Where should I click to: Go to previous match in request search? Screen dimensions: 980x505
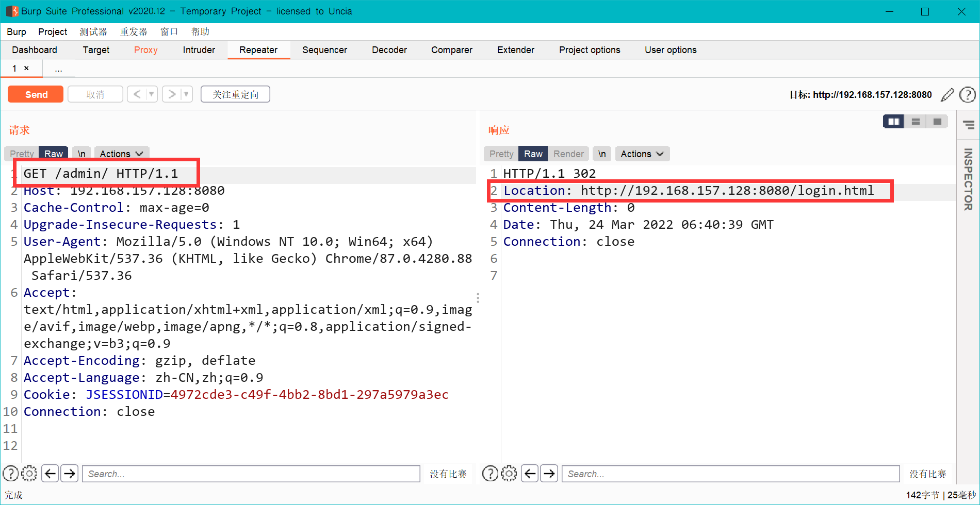51,473
